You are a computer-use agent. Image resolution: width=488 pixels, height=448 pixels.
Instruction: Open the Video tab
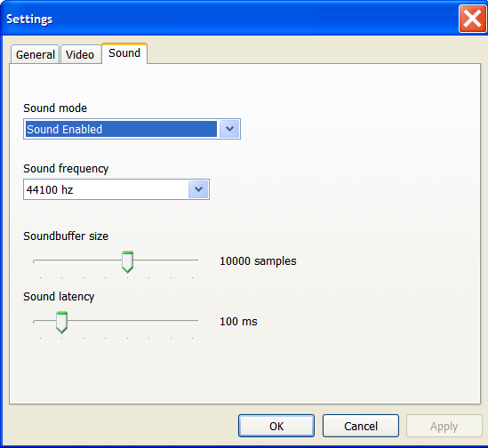(x=80, y=54)
